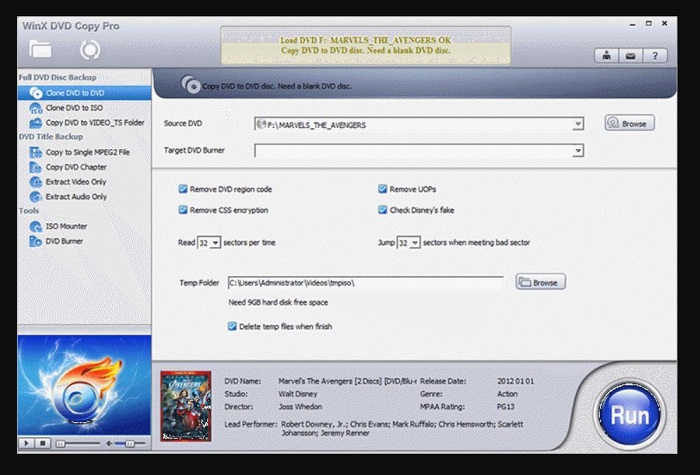The height and width of the screenshot is (475, 700).
Task: Adjust the preview volume slider
Action: (x=130, y=443)
